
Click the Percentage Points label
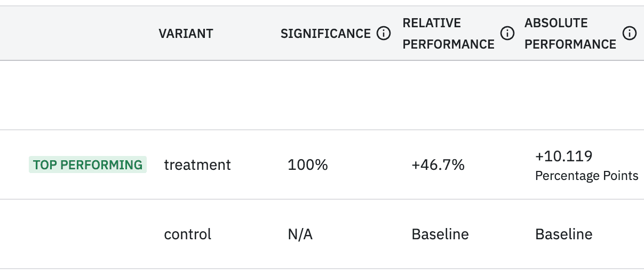pyautogui.click(x=587, y=176)
